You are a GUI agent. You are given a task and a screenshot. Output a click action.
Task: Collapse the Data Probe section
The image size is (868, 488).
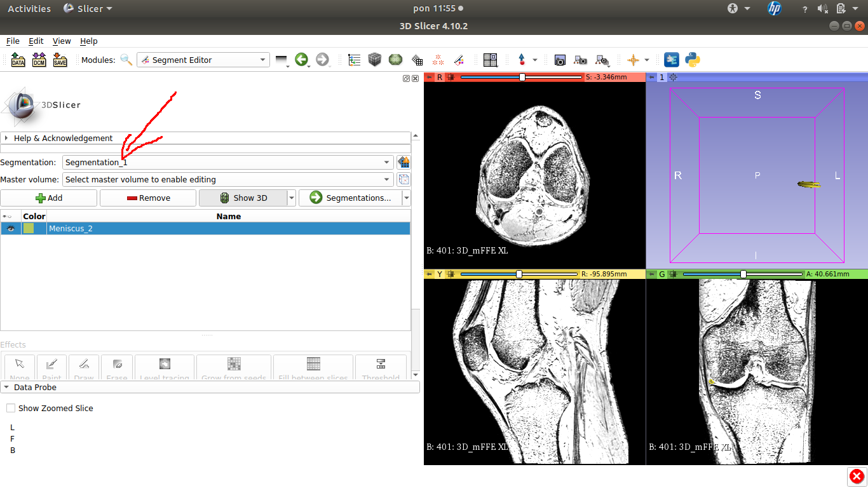click(x=210, y=387)
